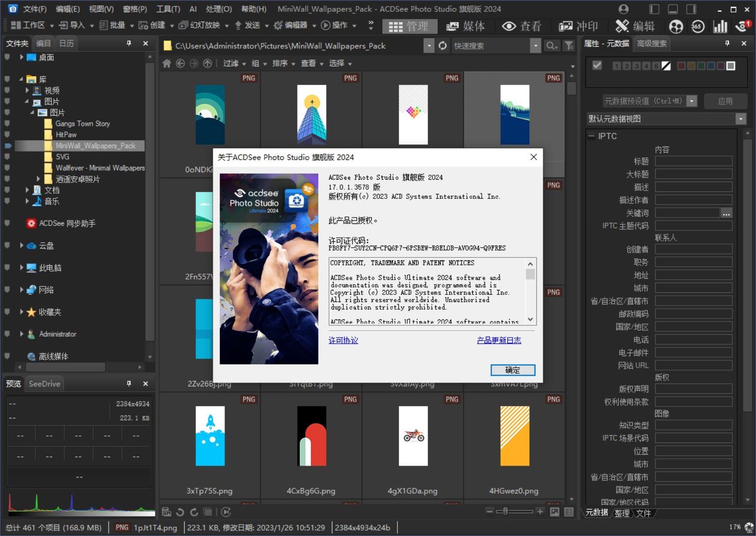Viewport: 756px width, 536px height.
Task: Click the 应用 apply button
Action: click(725, 101)
